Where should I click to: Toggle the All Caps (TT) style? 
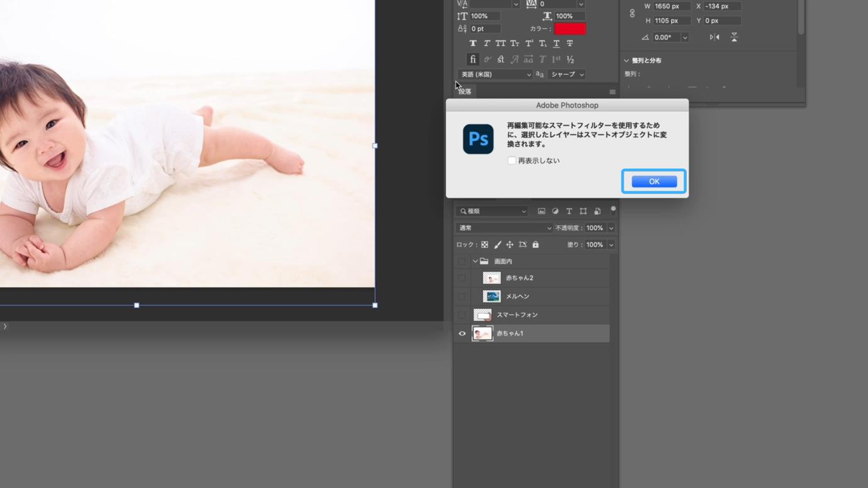coord(501,43)
